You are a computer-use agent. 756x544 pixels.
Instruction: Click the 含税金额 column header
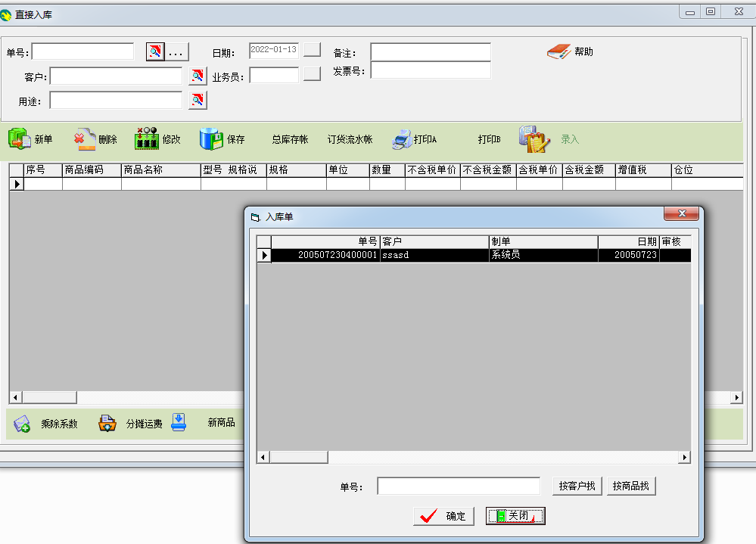(x=589, y=170)
